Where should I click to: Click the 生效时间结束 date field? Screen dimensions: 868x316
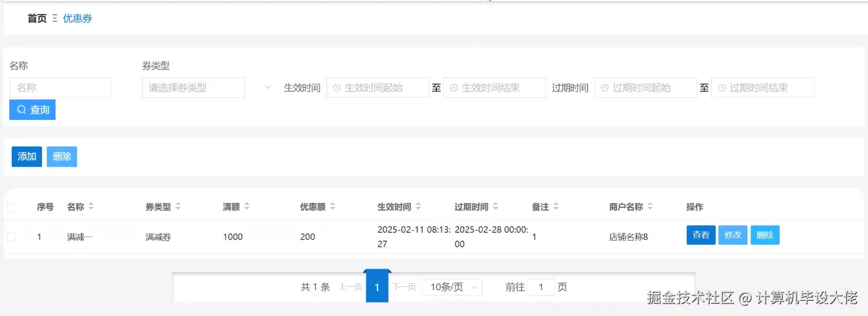[494, 87]
